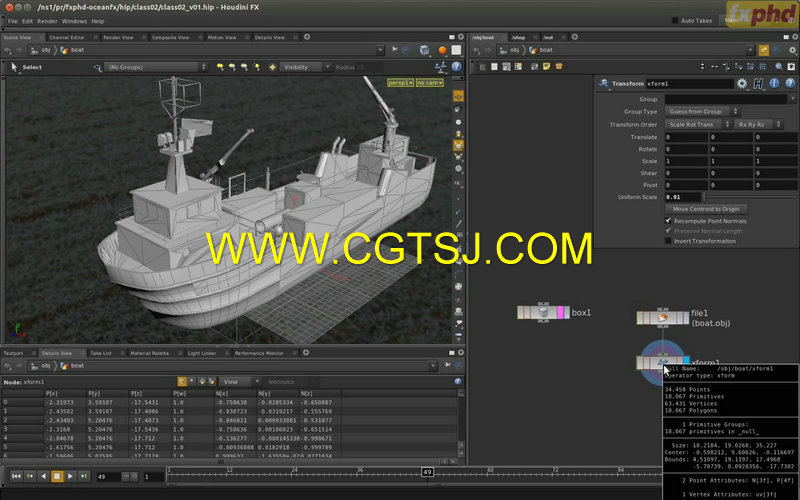Click the points display icon in Details View
This screenshot has width=800, height=500.
182,382
